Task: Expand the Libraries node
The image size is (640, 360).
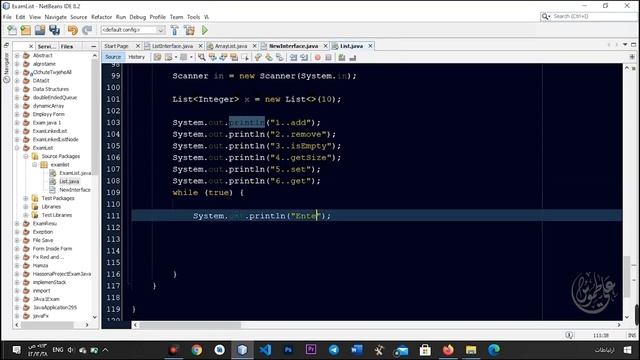Action: pos(26,207)
